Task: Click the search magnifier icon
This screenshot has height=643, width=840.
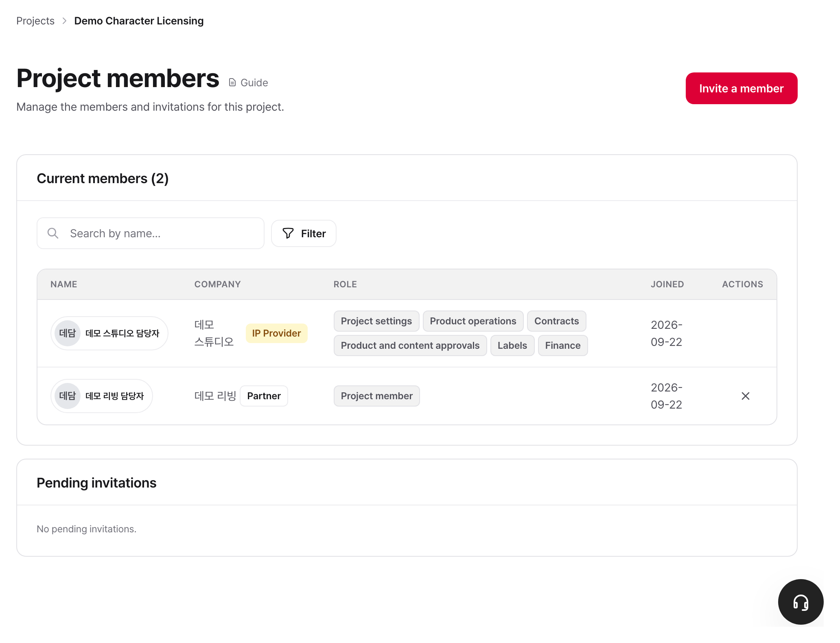Action: click(53, 233)
